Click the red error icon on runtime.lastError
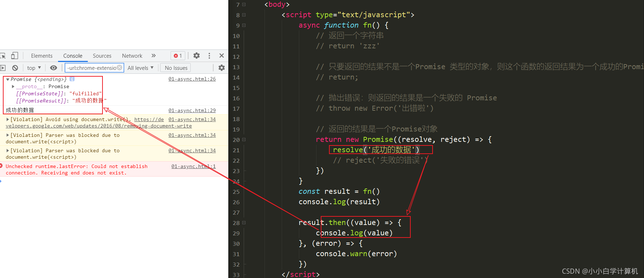 coord(1,166)
